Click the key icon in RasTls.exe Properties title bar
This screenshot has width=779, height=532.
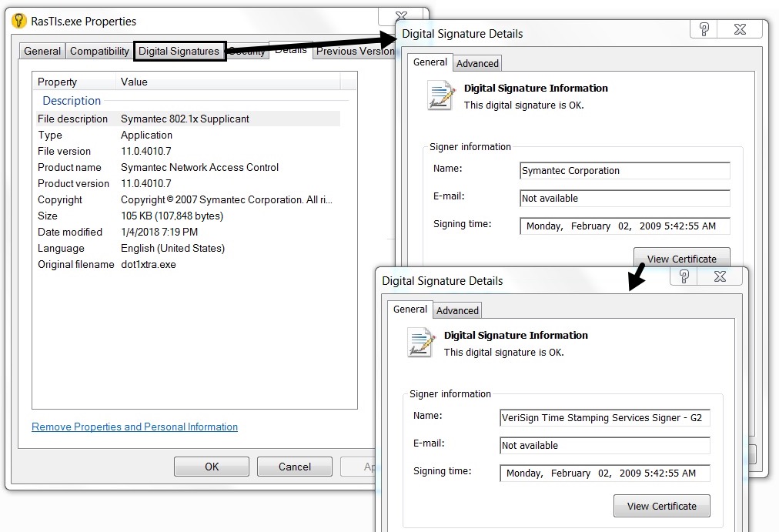pyautogui.click(x=19, y=21)
